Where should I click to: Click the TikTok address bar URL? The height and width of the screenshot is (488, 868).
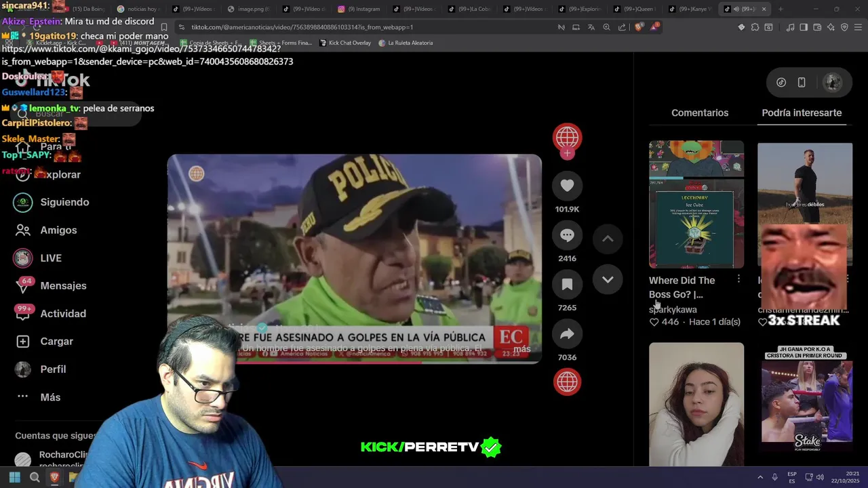pyautogui.click(x=302, y=27)
